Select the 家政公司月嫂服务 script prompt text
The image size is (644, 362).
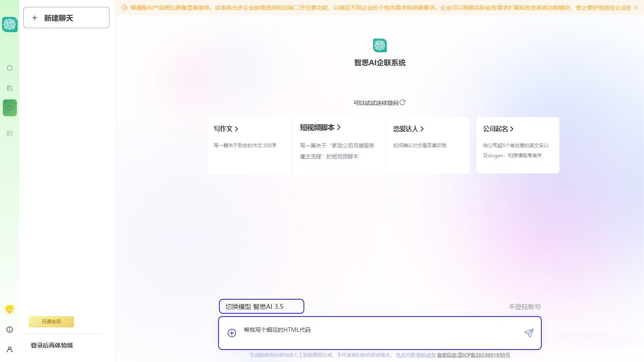pos(337,151)
